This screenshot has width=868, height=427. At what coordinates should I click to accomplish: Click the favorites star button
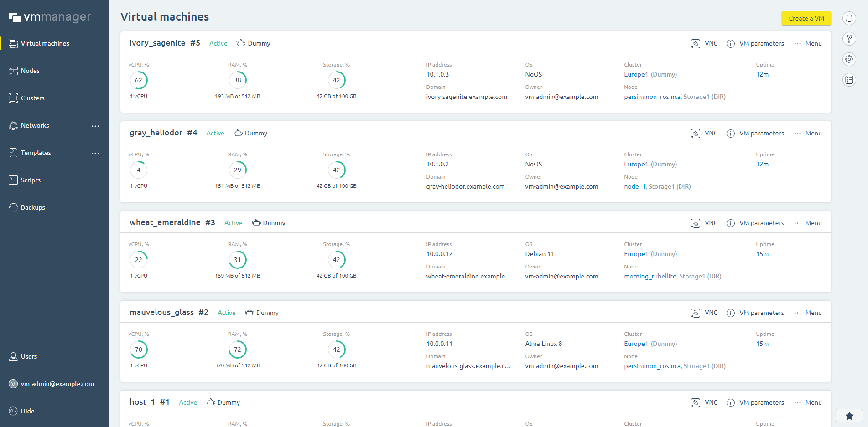click(x=849, y=416)
